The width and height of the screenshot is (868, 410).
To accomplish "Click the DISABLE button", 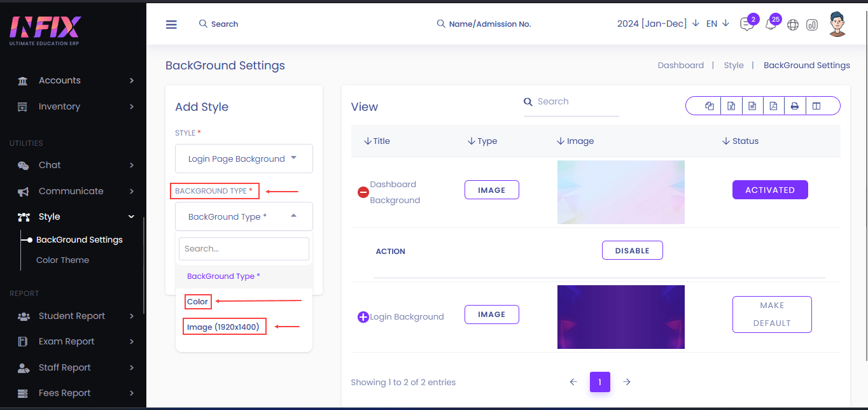I will coord(633,251).
